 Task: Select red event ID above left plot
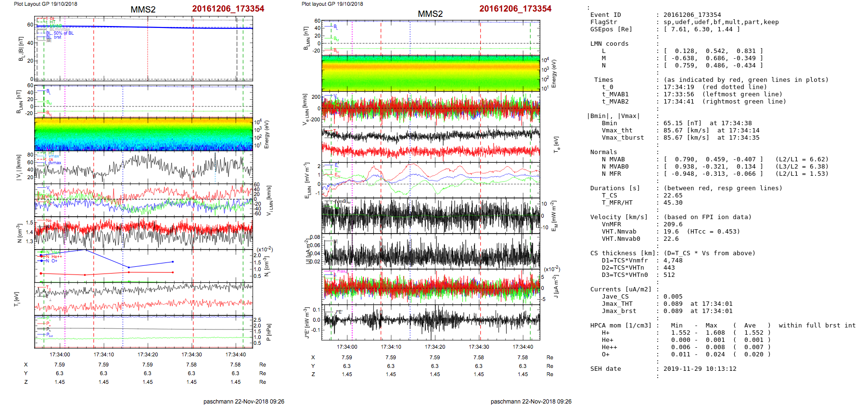click(x=228, y=9)
